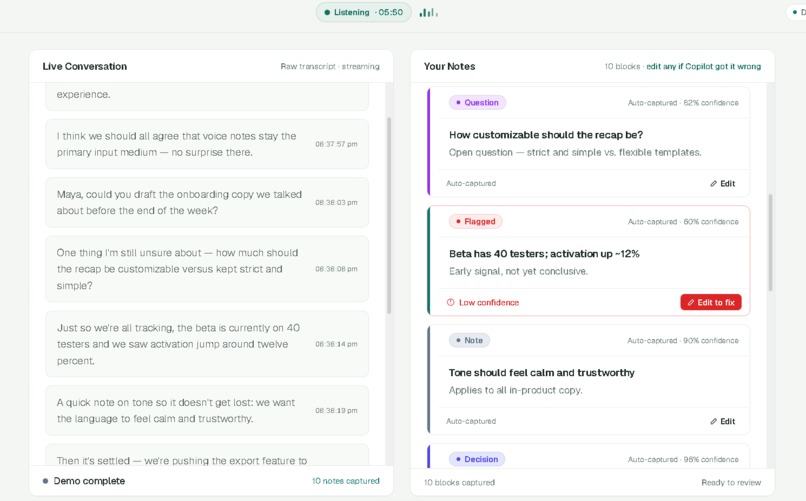
Task: Select transcript line on calm trustworthy tone
Action: click(207, 411)
